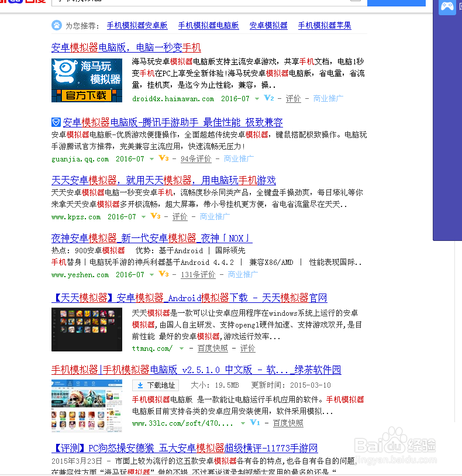Expand the dropdown arrow after www.33lc.com/soft/470
Image resolution: width=462 pixels, height=476 pixels.
click(243, 423)
